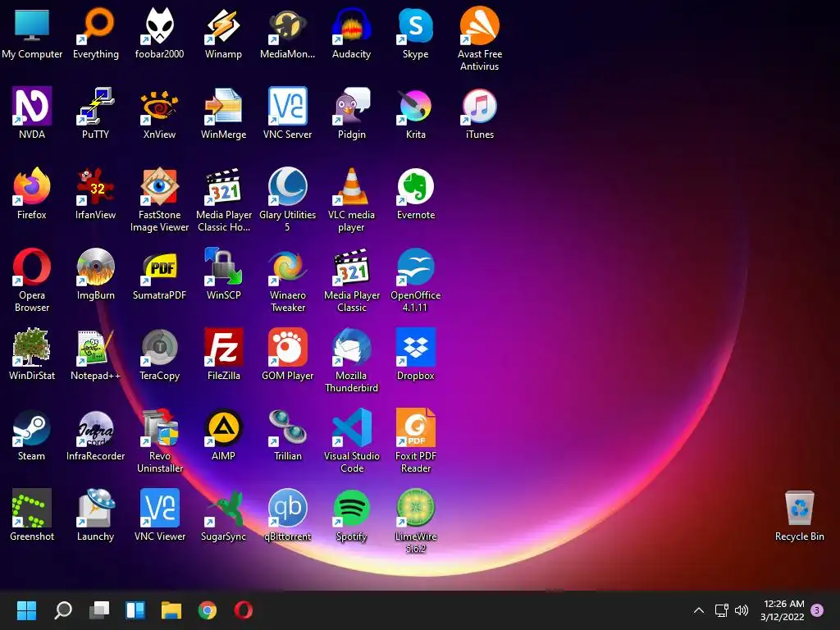The width and height of the screenshot is (840, 630).
Task: Click the VNC Server icon
Action: (x=288, y=106)
